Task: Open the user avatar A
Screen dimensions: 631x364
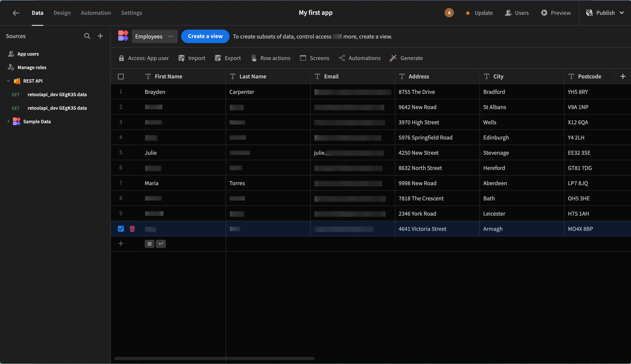Action: click(449, 13)
